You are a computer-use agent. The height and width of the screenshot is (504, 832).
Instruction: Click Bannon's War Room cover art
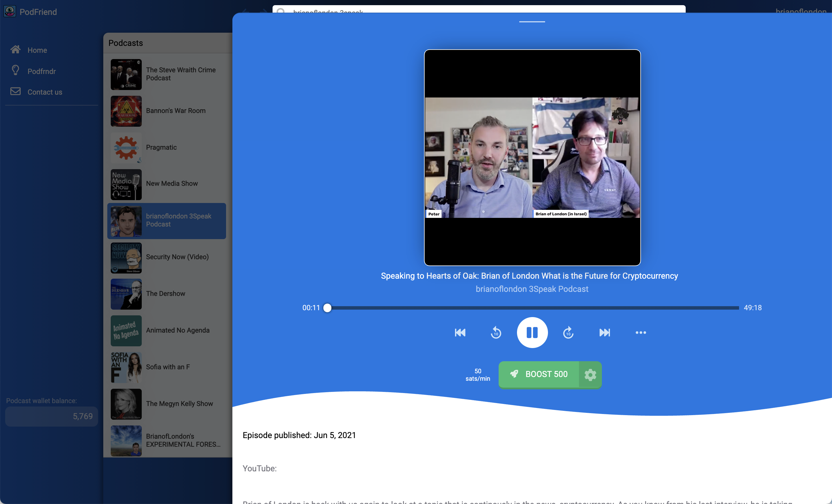pos(126,111)
